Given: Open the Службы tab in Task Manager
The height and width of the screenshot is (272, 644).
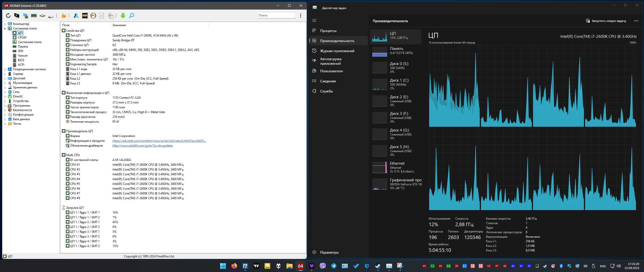Looking at the screenshot, I should (x=338, y=91).
